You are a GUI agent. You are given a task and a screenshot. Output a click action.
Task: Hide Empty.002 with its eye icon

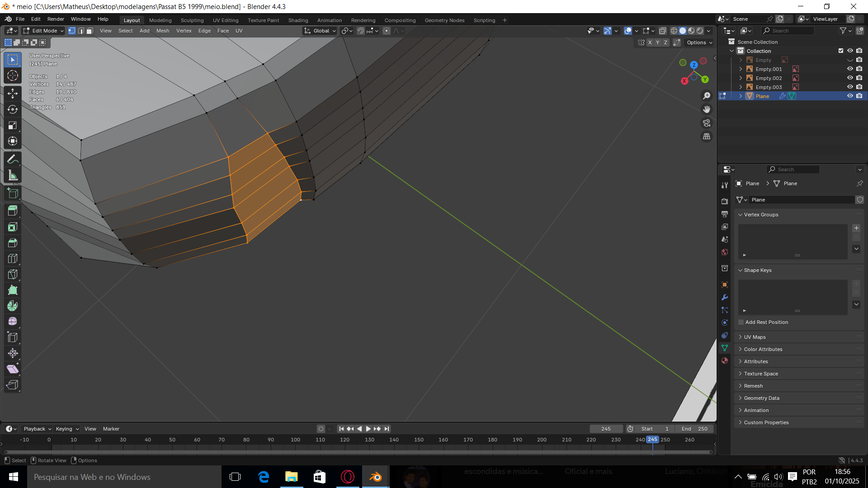(x=850, y=78)
